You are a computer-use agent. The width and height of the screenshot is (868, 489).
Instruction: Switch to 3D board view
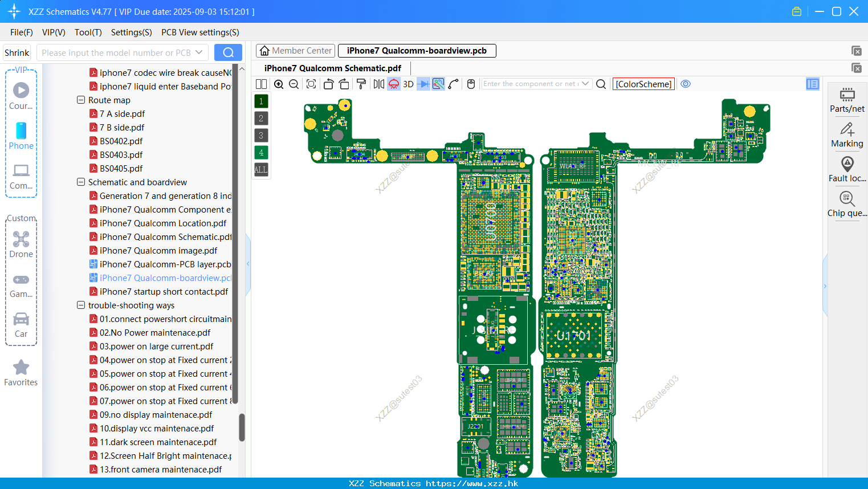[x=408, y=84]
